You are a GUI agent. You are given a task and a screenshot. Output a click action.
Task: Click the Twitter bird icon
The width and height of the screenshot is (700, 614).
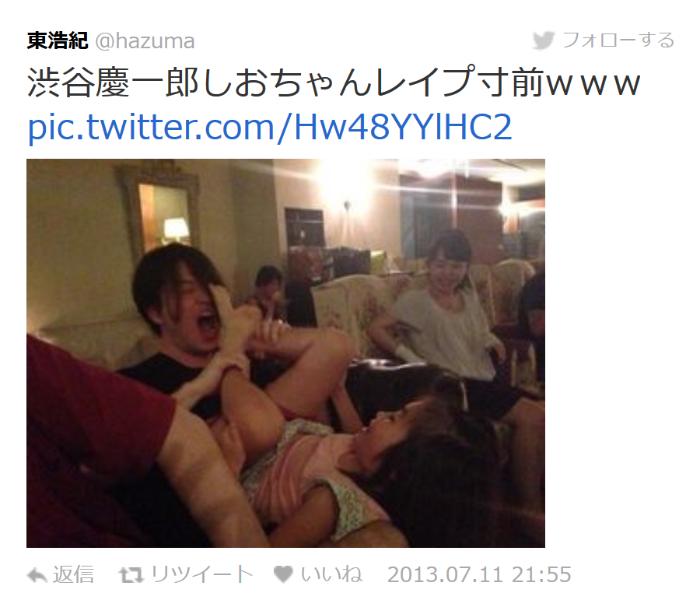544,40
